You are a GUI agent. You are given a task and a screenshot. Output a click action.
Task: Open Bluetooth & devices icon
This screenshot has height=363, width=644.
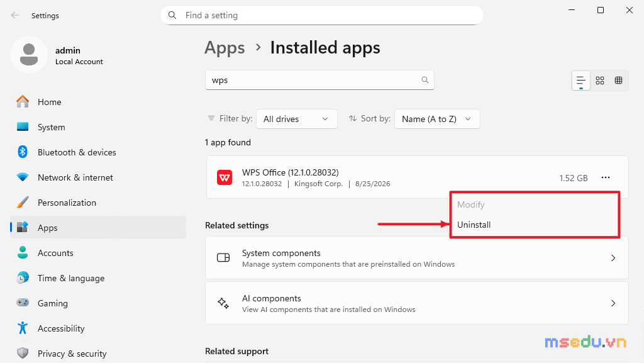(23, 152)
